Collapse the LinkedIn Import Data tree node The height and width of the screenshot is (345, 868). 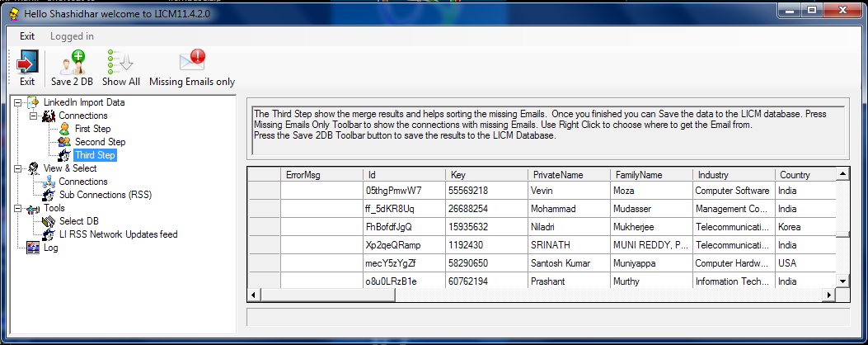[19, 102]
